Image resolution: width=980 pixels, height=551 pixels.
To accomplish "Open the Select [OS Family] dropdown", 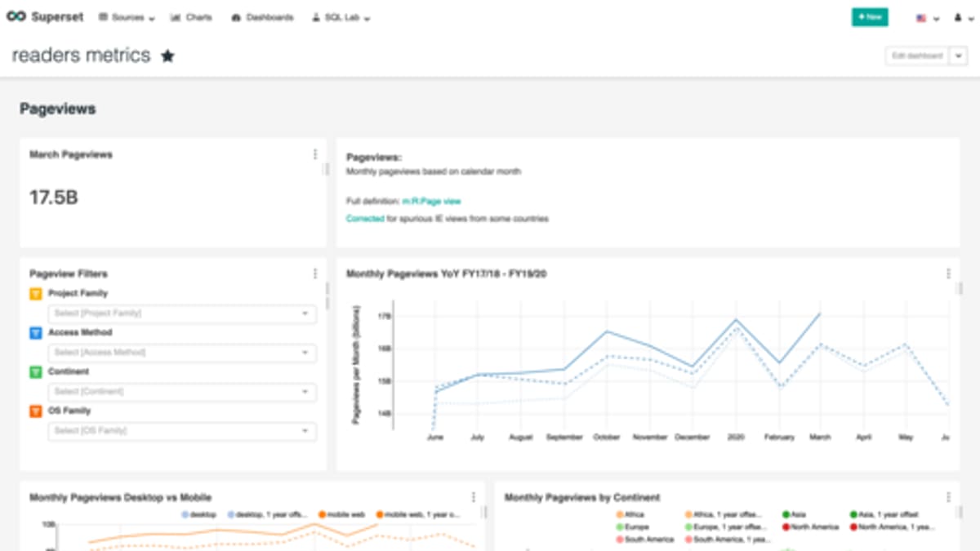I will 182,431.
